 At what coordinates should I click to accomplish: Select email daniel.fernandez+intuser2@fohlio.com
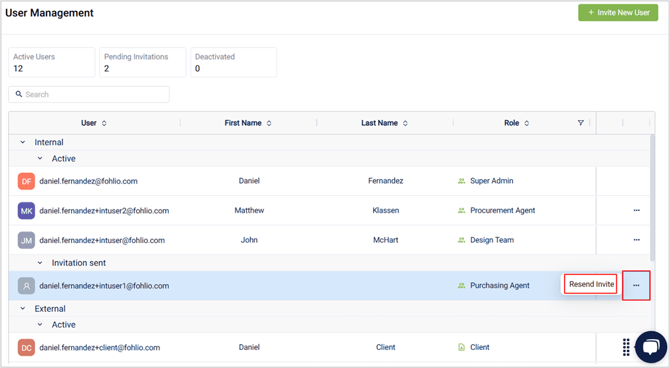(104, 211)
